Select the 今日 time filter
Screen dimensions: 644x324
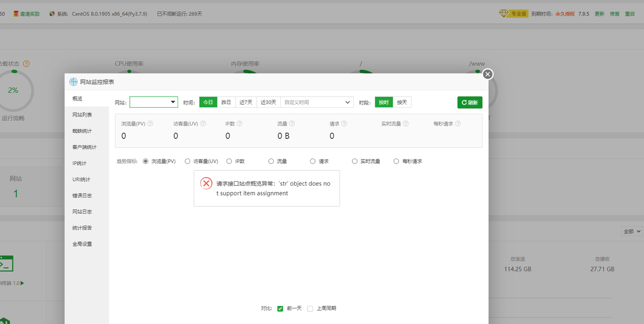[x=208, y=102]
